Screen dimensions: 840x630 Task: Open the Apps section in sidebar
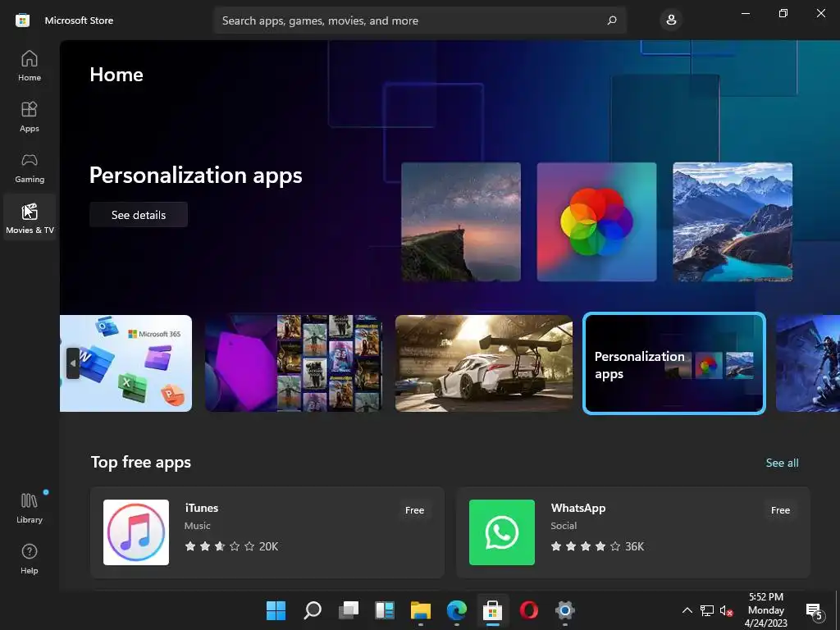pos(30,116)
